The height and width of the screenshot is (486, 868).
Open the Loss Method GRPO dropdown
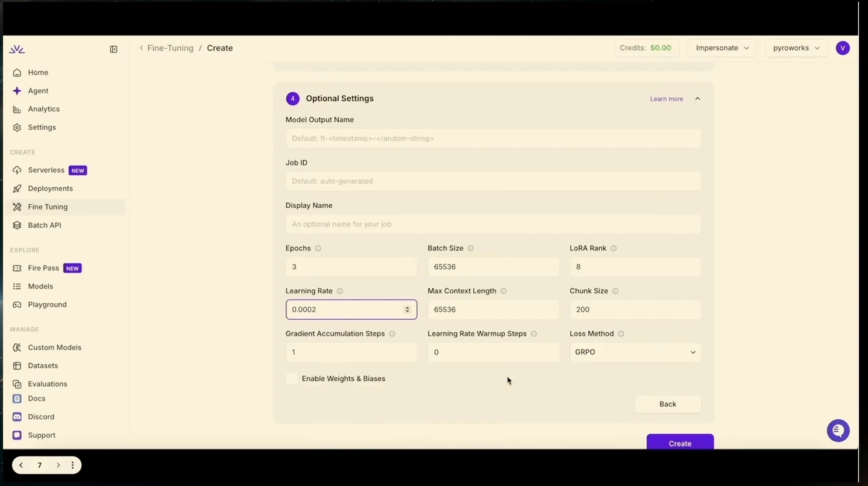coord(635,352)
